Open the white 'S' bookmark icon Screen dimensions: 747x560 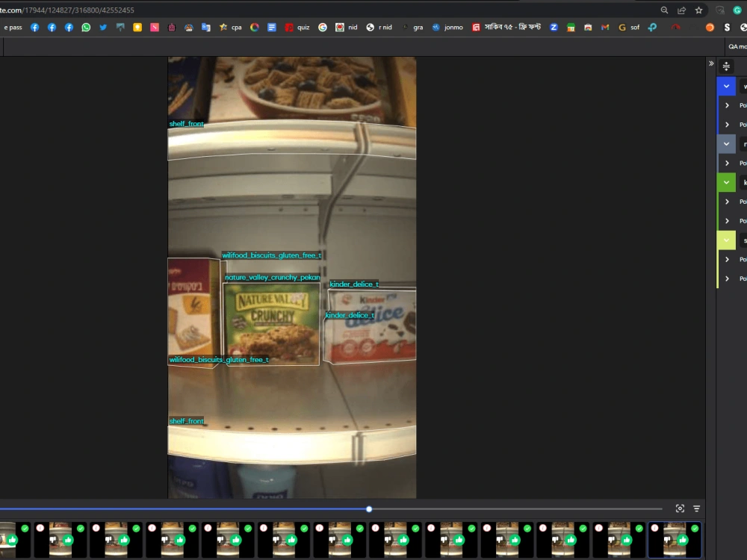[727, 27]
